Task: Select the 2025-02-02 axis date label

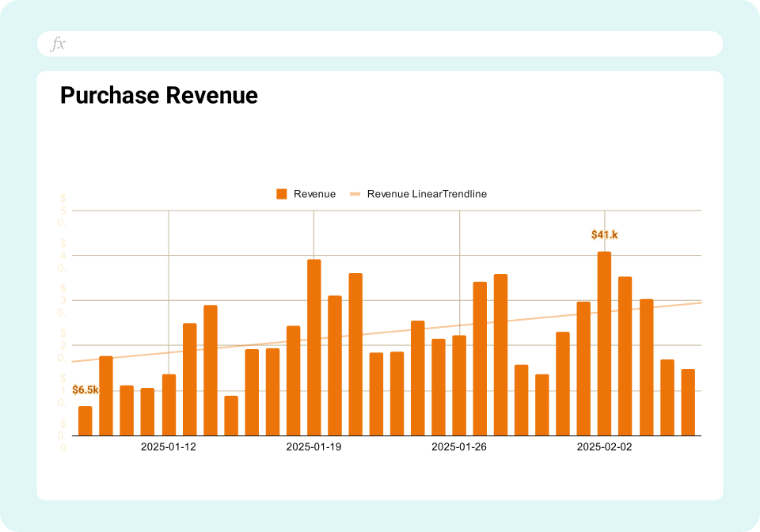Action: [x=604, y=447]
